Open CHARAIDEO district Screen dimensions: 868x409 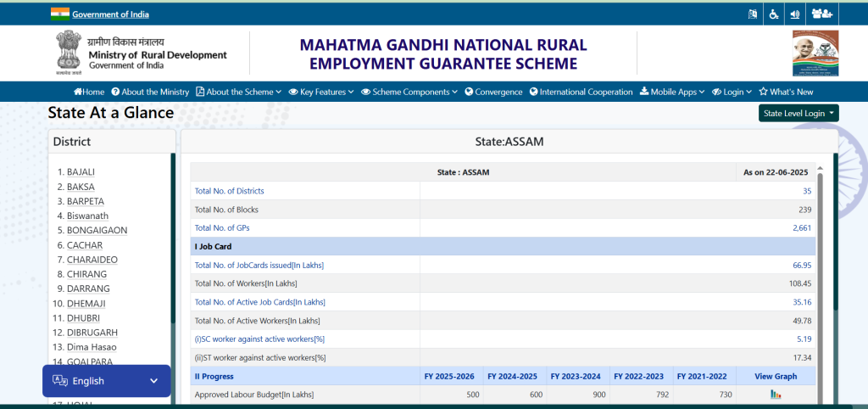(x=92, y=260)
